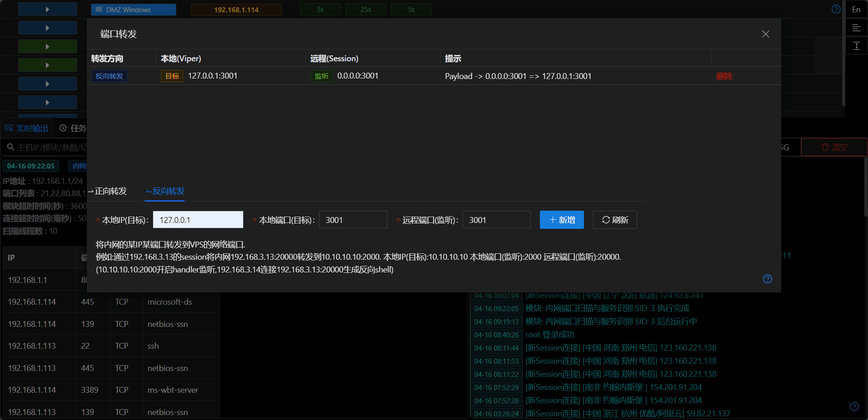The height and width of the screenshot is (420, 868).
Task: Switch language with the En button
Action: point(856,10)
